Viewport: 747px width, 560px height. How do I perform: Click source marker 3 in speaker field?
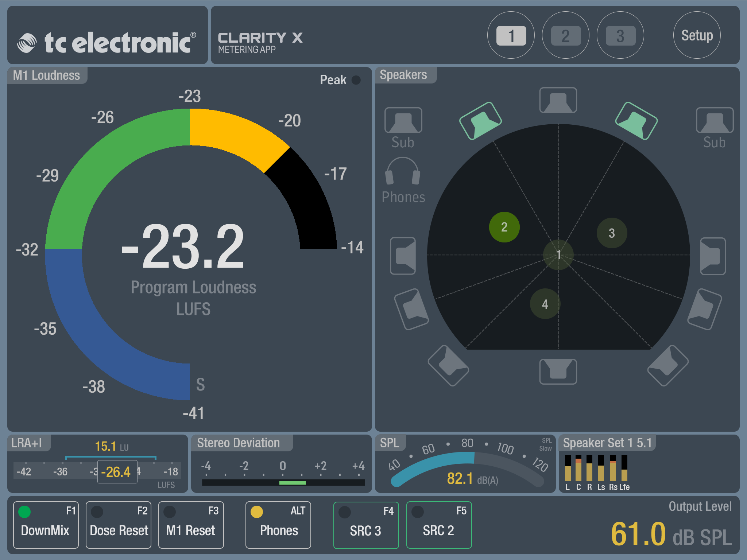612,233
